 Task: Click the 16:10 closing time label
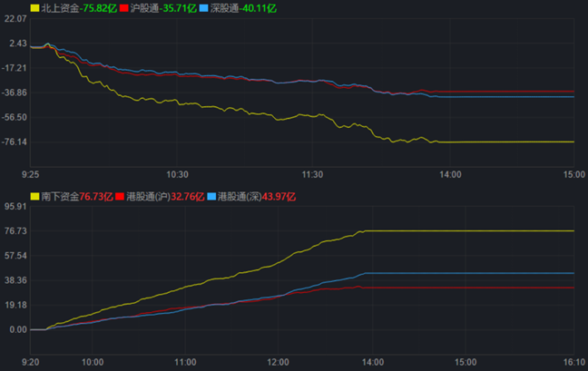575,360
